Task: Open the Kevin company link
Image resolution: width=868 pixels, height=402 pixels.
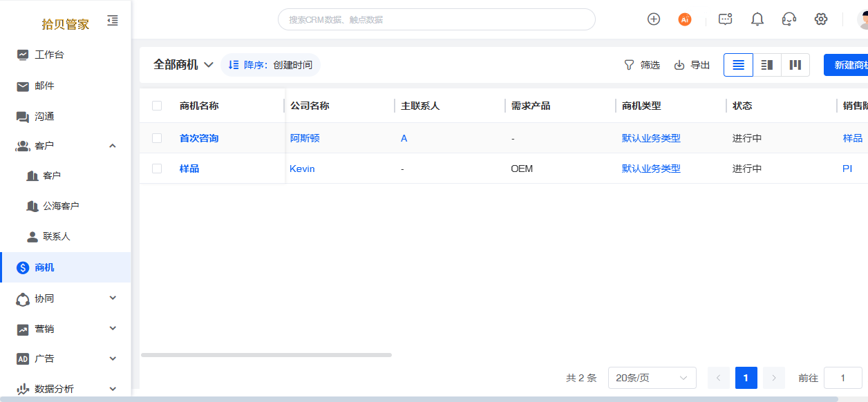Action: click(x=302, y=169)
